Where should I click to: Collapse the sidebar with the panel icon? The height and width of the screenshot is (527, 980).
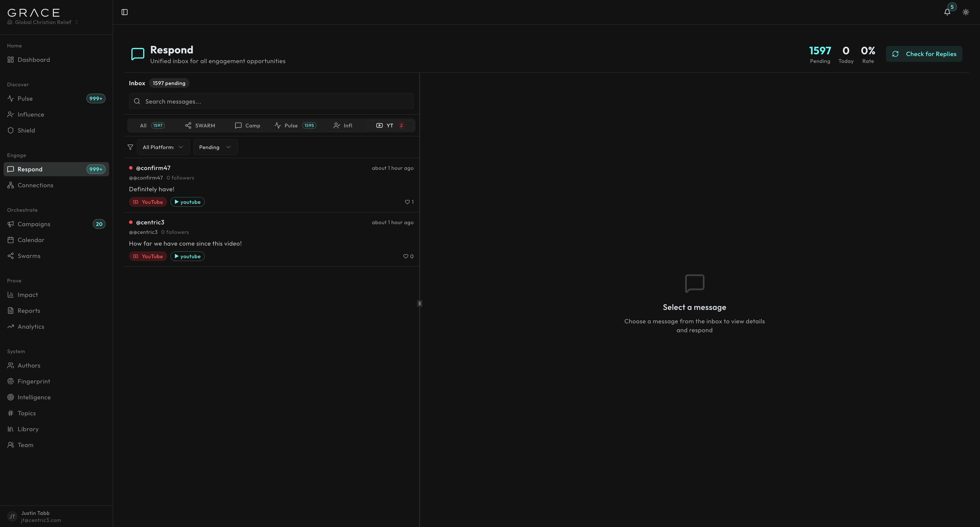click(x=124, y=12)
